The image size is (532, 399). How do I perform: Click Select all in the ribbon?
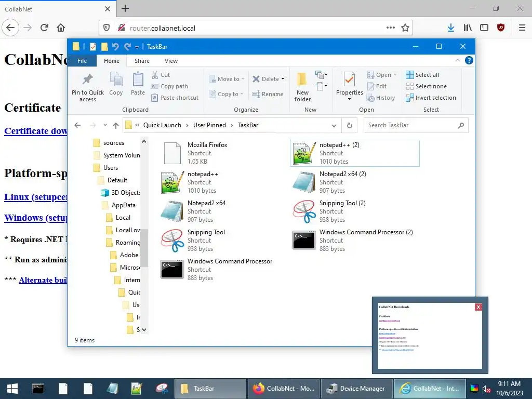423,75
